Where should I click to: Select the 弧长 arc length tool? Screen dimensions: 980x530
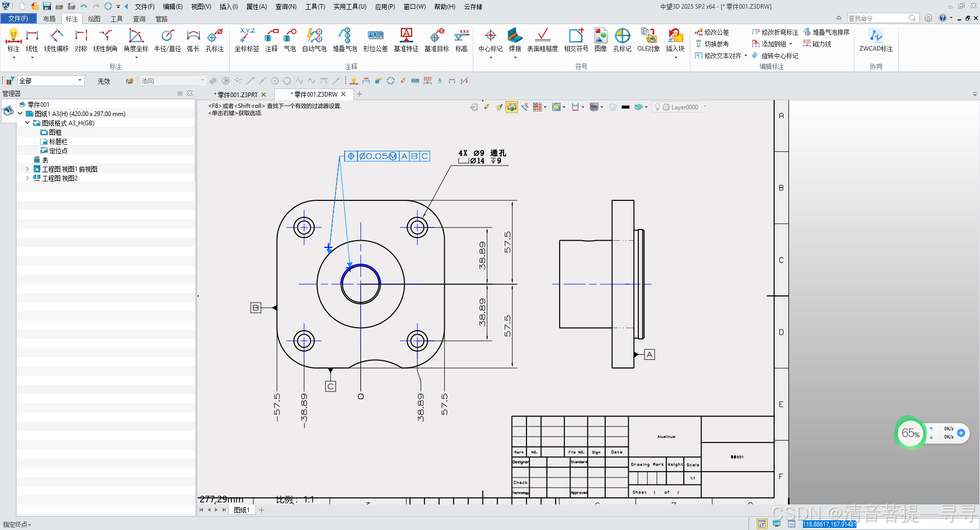coord(193,40)
